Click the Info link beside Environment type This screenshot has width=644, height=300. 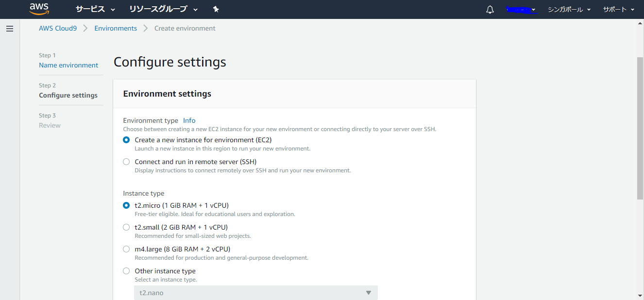[189, 120]
